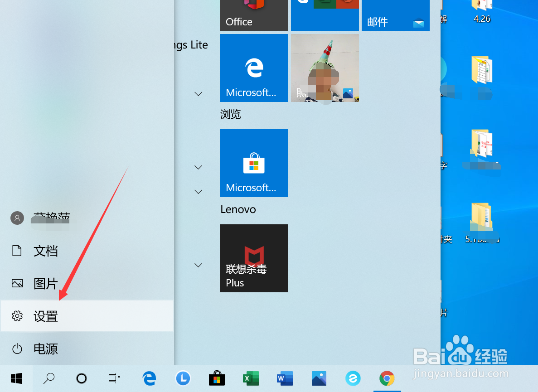Launch Excel from the taskbar
The width and height of the screenshot is (538, 392).
tap(251, 378)
